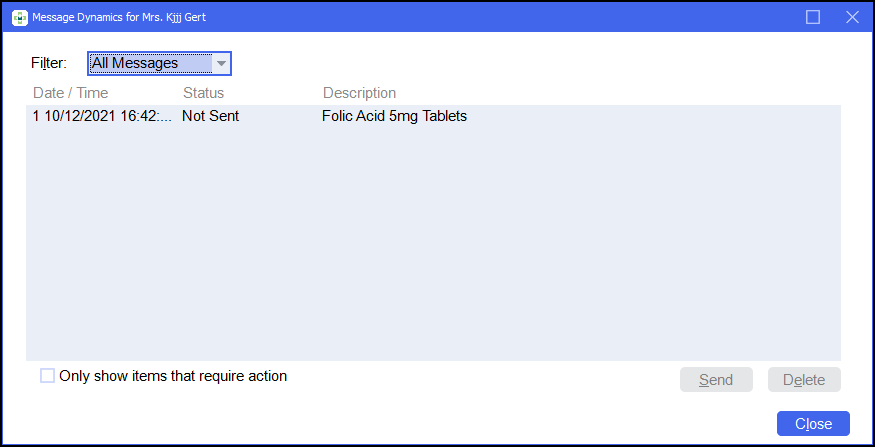Viewport: 875px width, 447px height.
Task: Maximize the Message Dynamics window
Action: pos(813,17)
